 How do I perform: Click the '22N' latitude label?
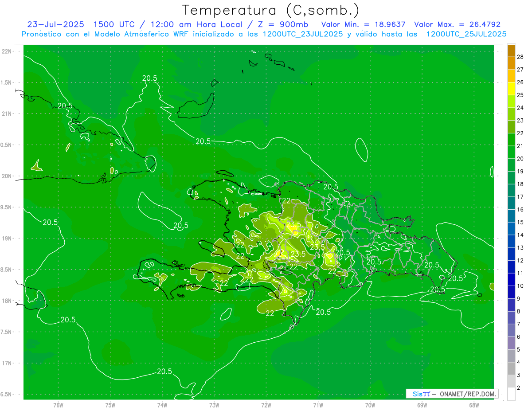coord(7,51)
